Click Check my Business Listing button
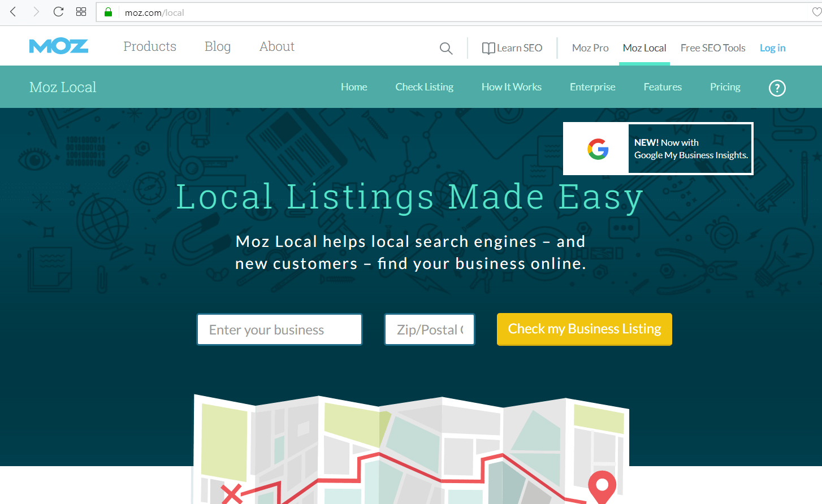 coord(585,329)
